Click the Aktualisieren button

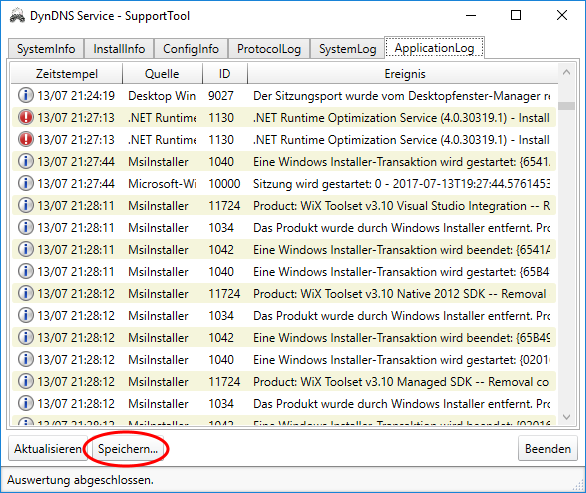click(48, 448)
